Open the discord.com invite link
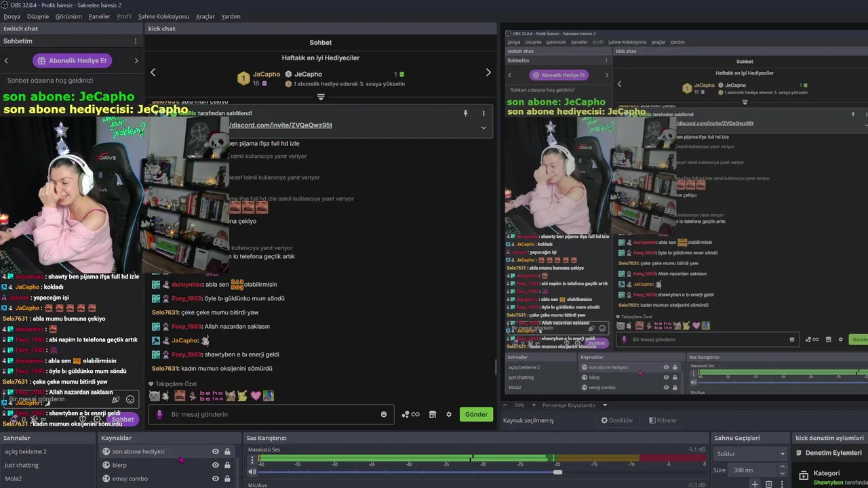 click(280, 125)
